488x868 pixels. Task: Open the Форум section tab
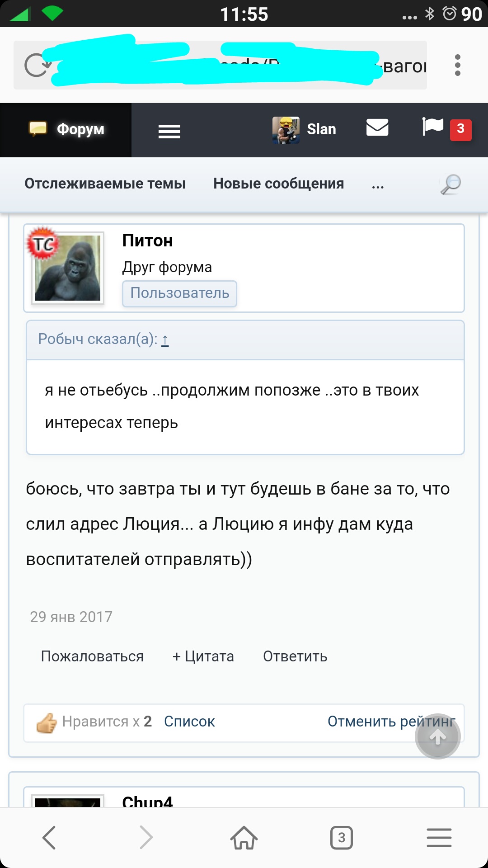coord(66,130)
